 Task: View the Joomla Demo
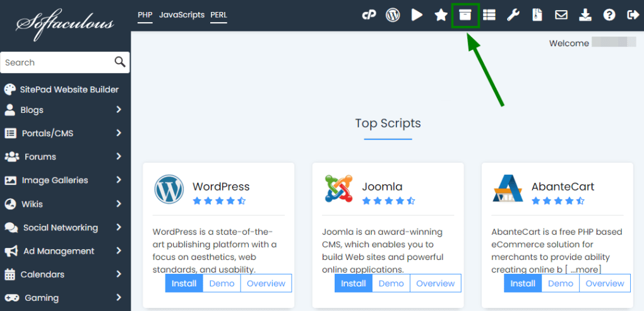click(x=391, y=283)
